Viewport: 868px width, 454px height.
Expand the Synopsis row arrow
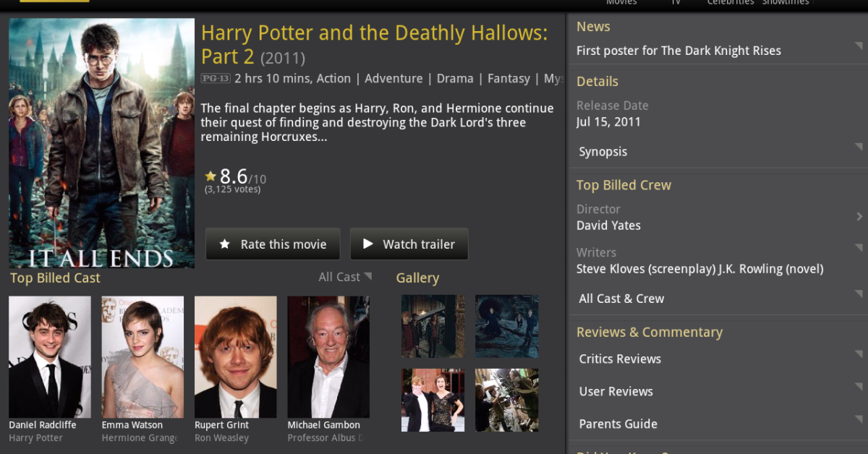point(859,147)
